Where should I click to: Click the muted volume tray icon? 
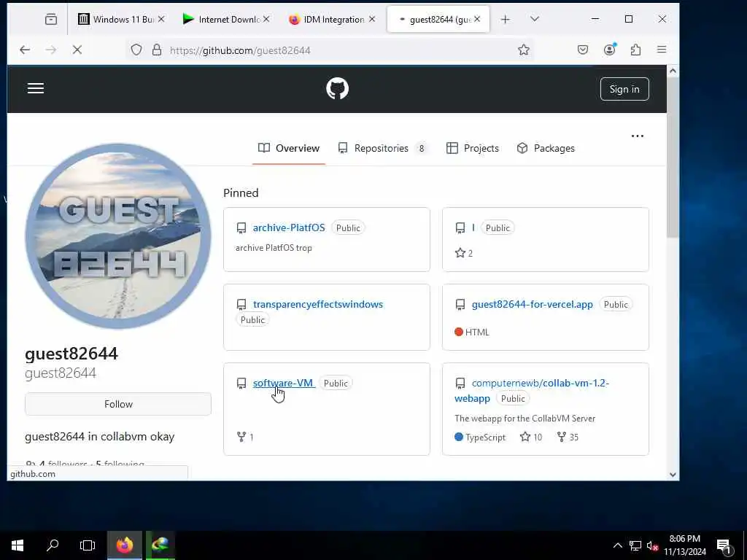coord(652,545)
